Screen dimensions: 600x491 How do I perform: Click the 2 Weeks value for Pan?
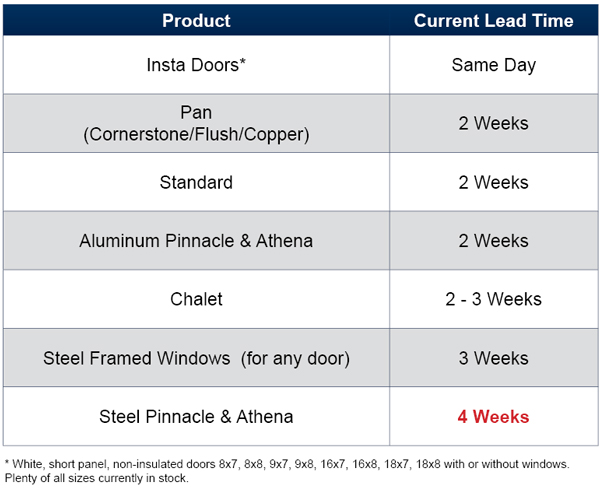pyautogui.click(x=493, y=124)
